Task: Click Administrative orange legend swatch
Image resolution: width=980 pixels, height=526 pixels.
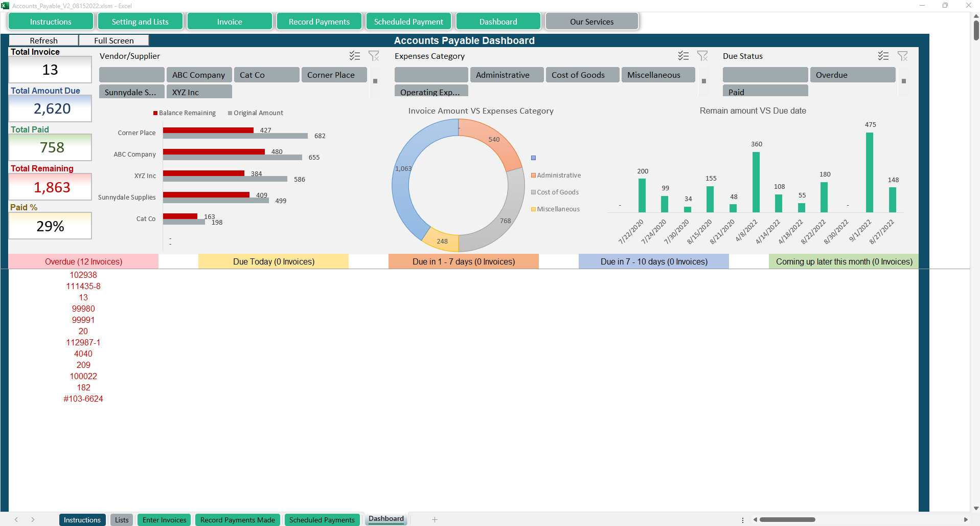Action: coord(533,175)
